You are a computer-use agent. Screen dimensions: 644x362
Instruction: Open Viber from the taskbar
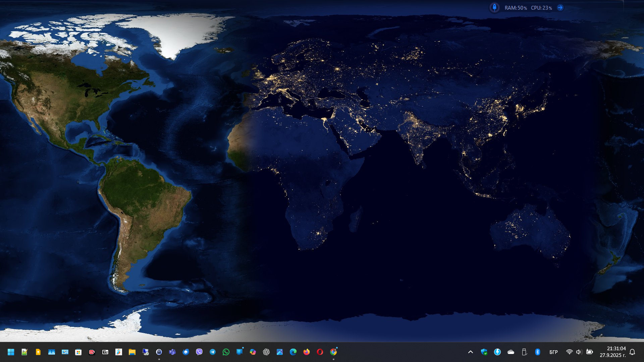click(x=199, y=352)
